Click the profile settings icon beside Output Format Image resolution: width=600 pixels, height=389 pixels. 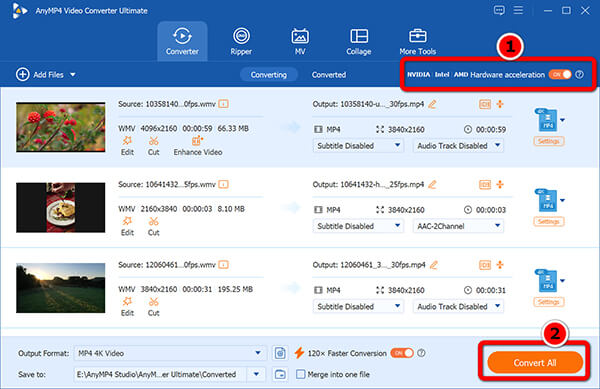pos(280,353)
